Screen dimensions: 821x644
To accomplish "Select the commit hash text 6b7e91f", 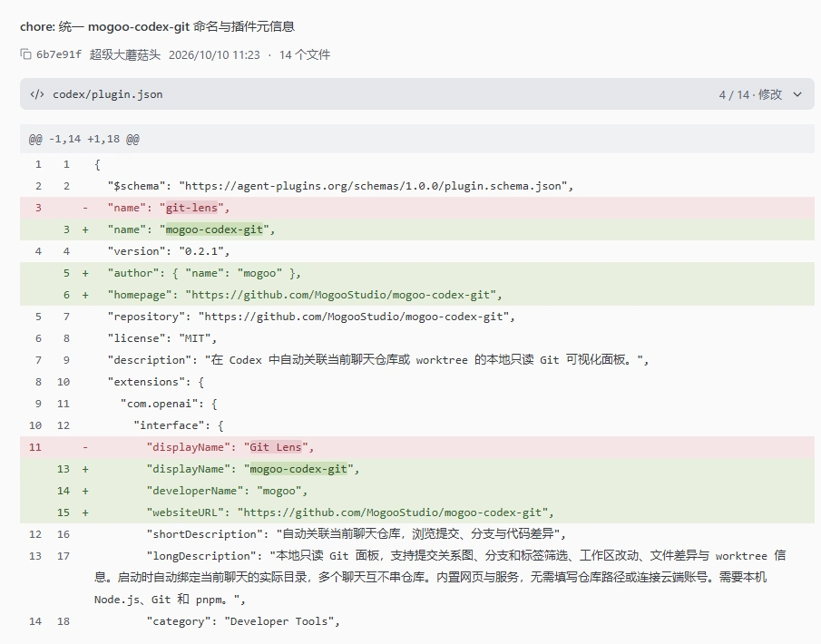I will tap(59, 54).
